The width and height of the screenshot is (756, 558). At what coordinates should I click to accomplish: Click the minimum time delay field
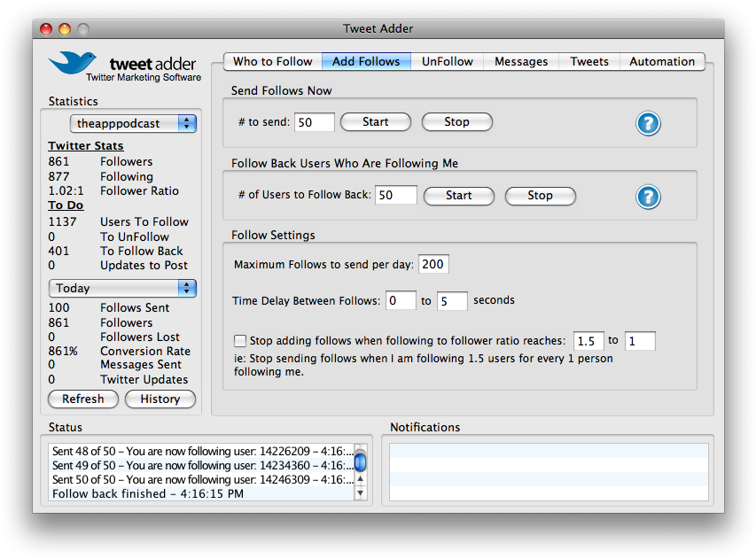click(401, 300)
